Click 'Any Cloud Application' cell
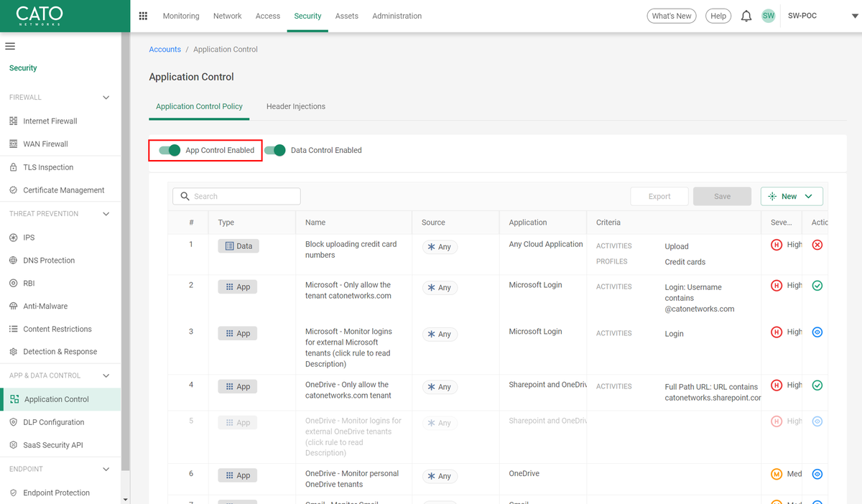 coord(546,244)
